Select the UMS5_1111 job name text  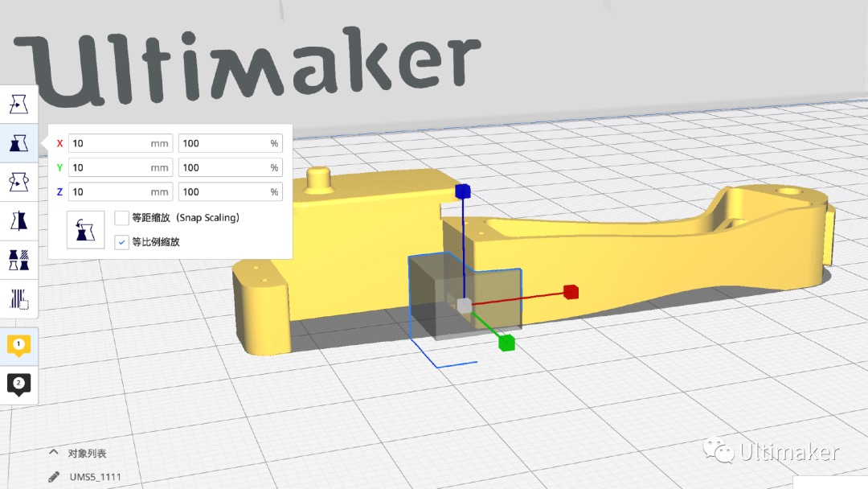95,477
